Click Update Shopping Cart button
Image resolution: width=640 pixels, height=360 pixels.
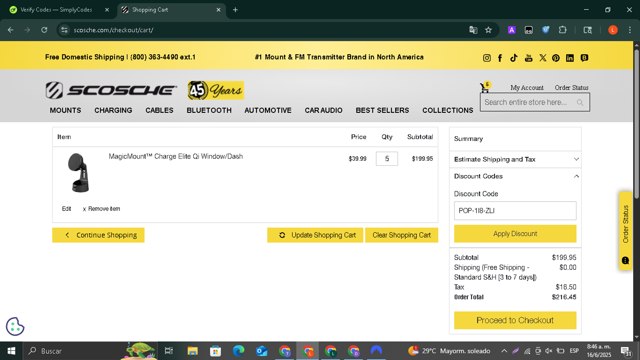tap(315, 235)
